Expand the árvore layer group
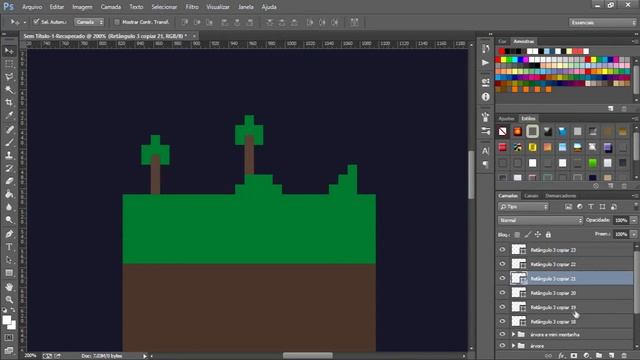The width and height of the screenshot is (640, 360). click(x=513, y=346)
